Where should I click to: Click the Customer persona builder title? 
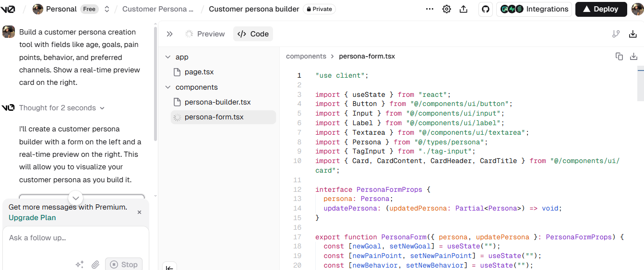254,9
